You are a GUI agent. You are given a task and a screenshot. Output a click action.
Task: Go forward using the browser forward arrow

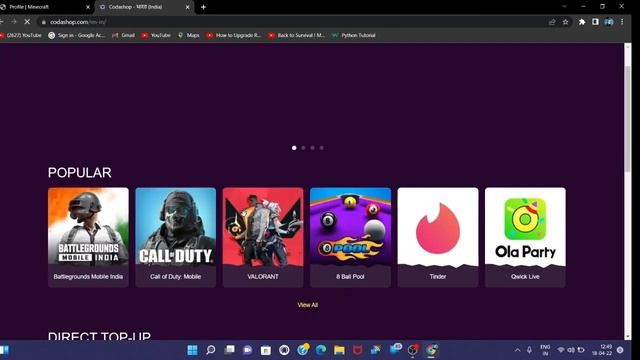coord(13,22)
